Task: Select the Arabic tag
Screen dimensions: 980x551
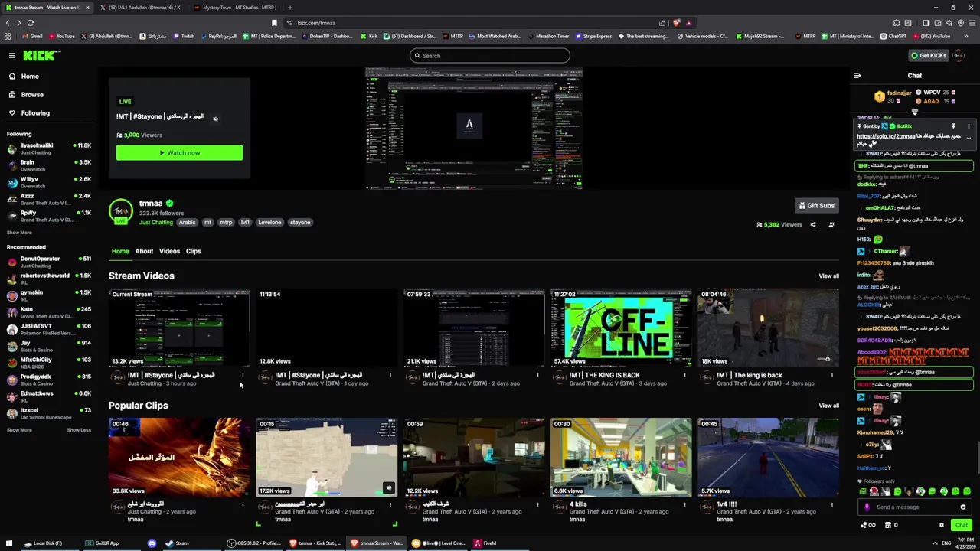Action: pos(187,222)
